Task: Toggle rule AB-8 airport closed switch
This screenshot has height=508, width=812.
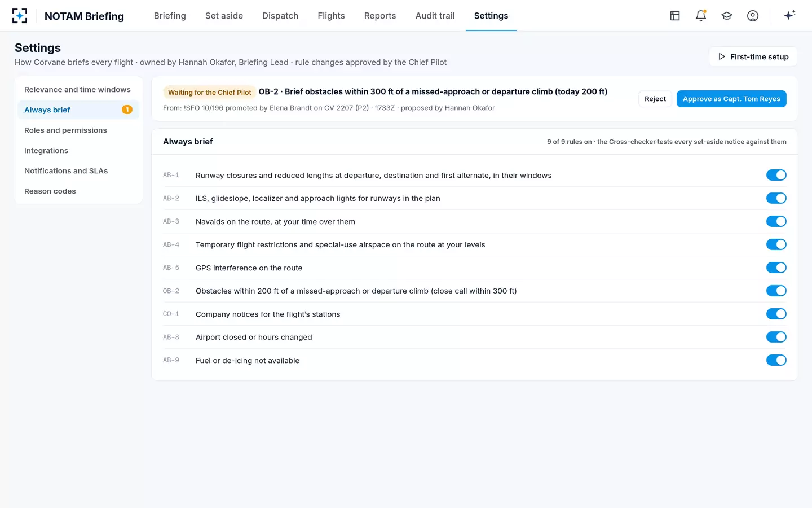Action: (776, 337)
